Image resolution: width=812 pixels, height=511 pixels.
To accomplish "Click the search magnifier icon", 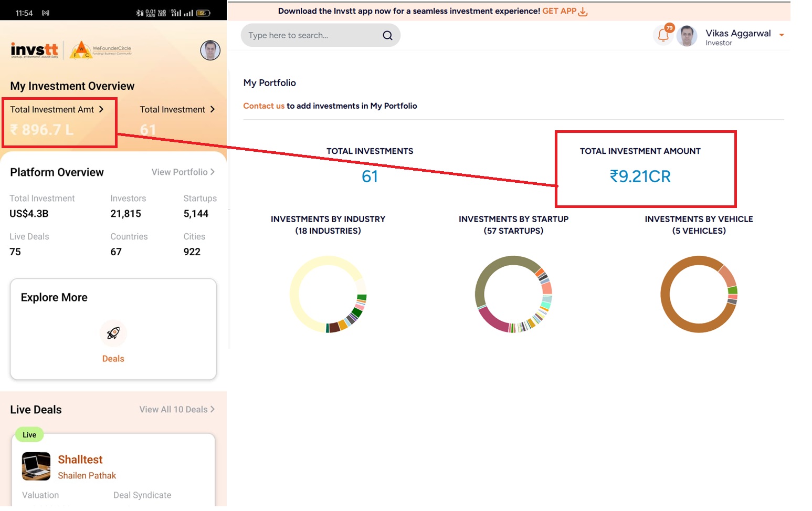I will (x=387, y=35).
